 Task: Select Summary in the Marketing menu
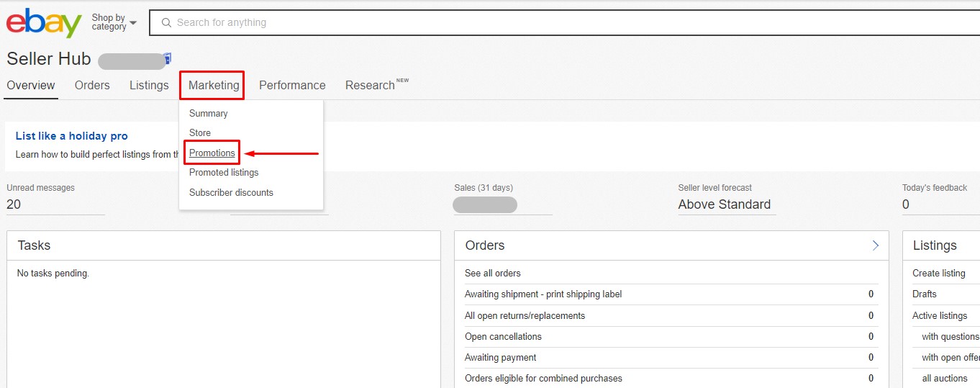[208, 113]
